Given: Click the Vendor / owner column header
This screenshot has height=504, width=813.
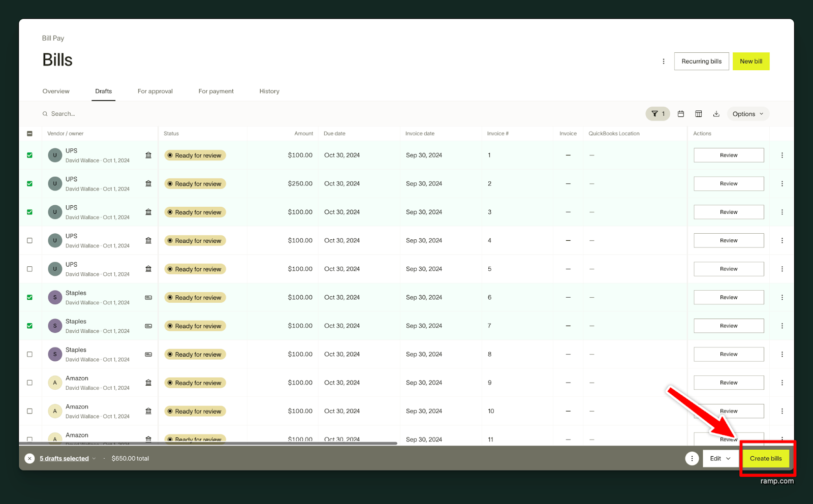Looking at the screenshot, I should pos(65,134).
